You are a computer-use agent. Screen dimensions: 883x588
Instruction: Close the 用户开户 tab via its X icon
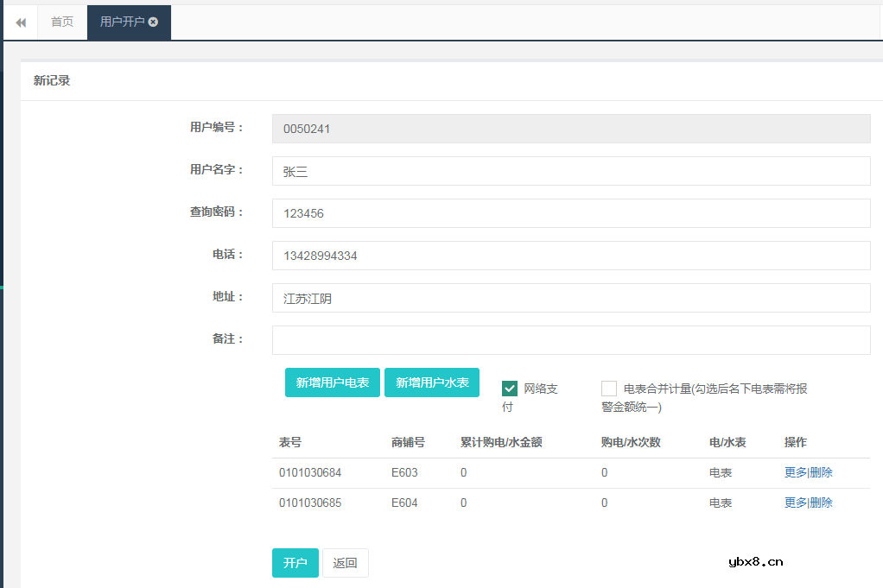(152, 23)
